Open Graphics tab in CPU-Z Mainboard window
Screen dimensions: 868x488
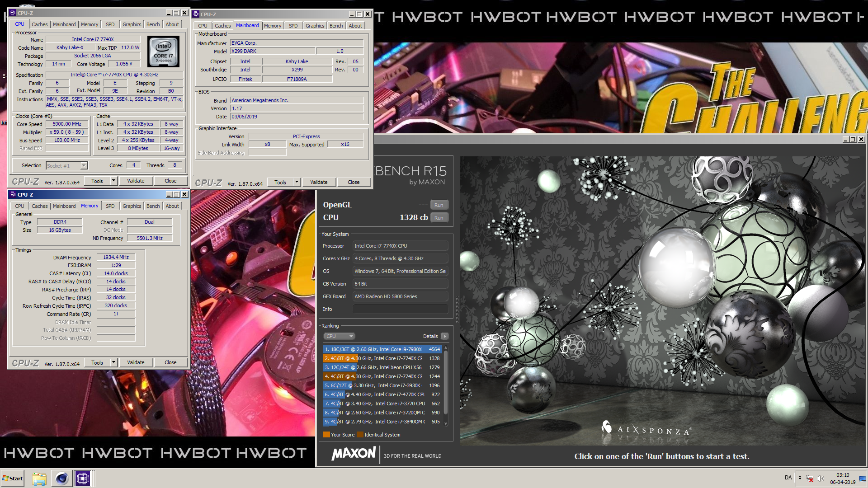pos(315,26)
